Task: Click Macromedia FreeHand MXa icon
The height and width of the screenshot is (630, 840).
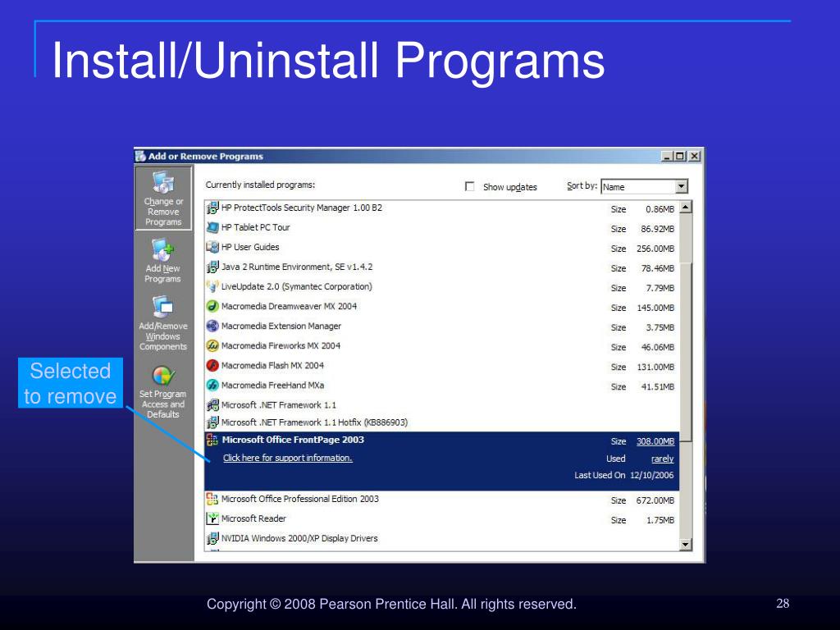Action: tap(212, 386)
